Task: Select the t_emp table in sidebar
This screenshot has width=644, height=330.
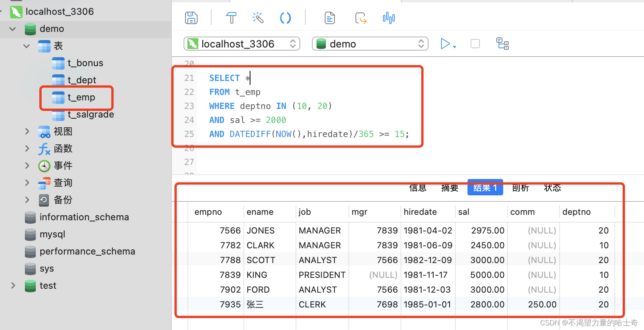Action: tap(81, 97)
